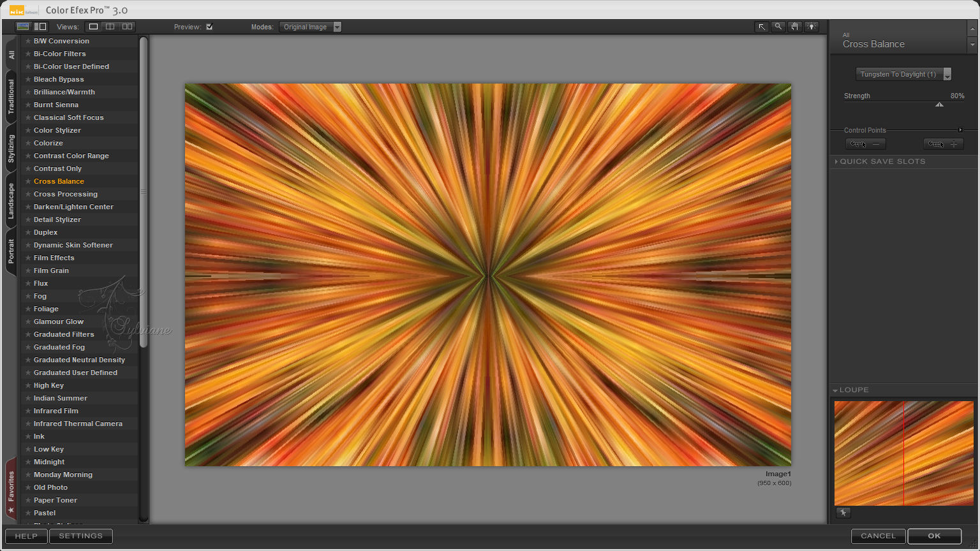The height and width of the screenshot is (551, 980).
Task: Favorite star for B/W Conversion filter
Action: pyautogui.click(x=28, y=41)
